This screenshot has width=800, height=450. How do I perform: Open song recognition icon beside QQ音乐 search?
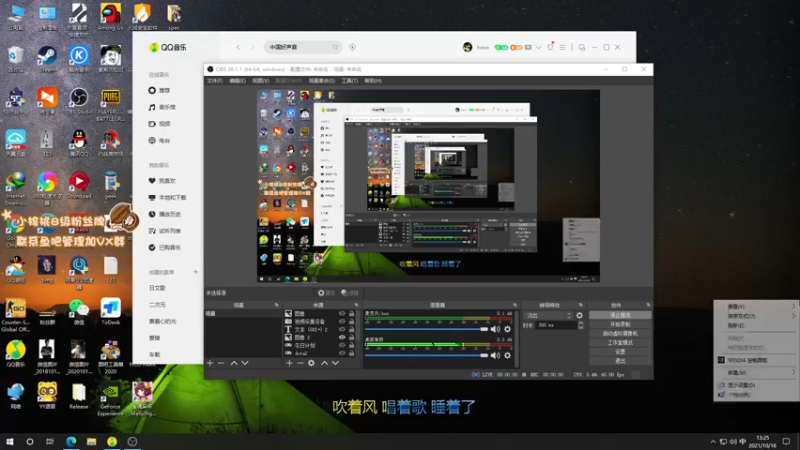(x=352, y=47)
